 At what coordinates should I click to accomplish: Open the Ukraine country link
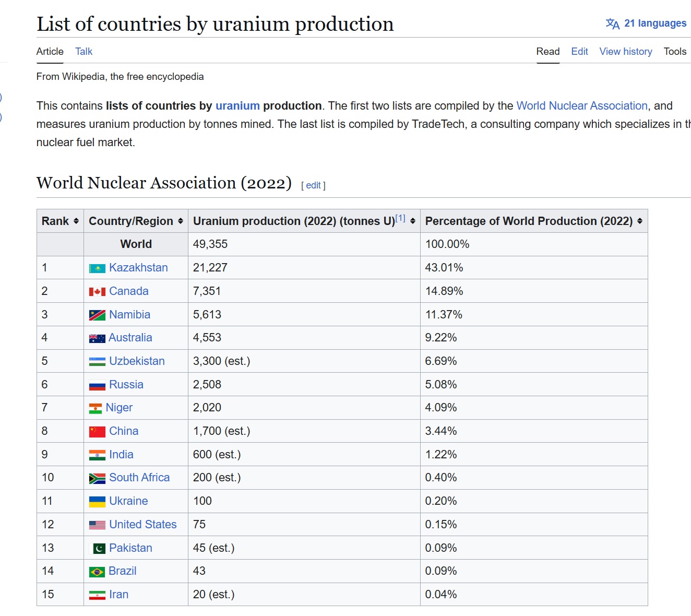pos(128,501)
